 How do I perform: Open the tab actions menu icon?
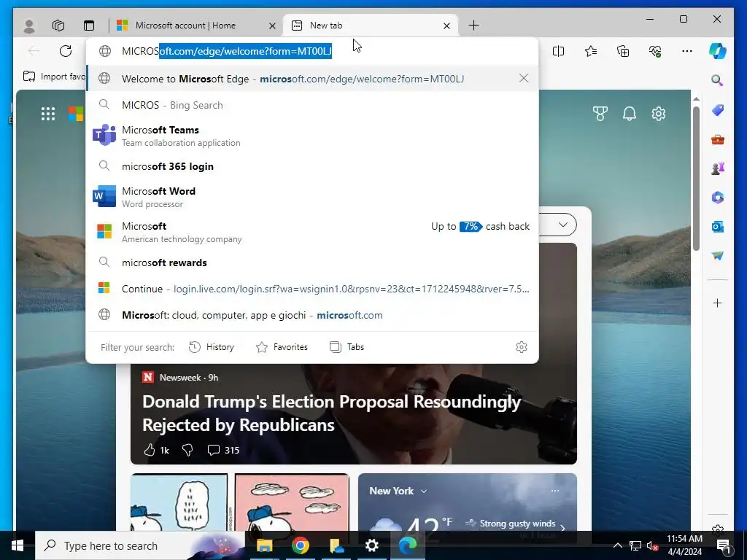[89, 26]
